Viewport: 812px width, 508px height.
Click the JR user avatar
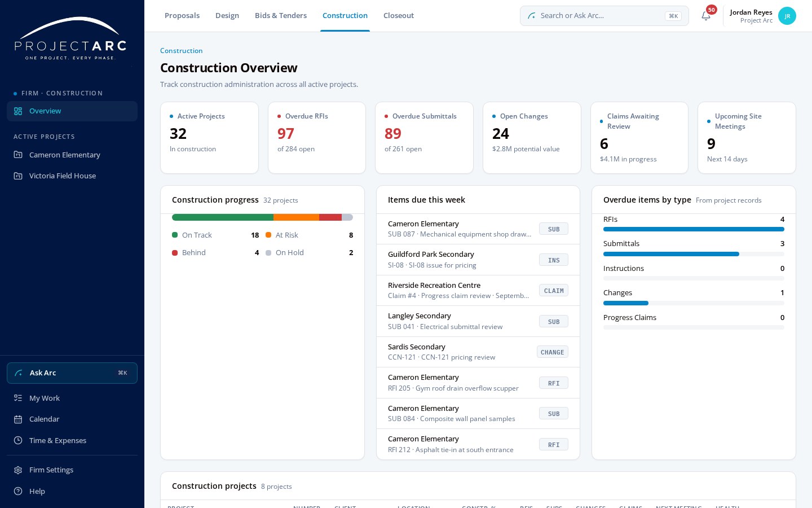tap(787, 16)
